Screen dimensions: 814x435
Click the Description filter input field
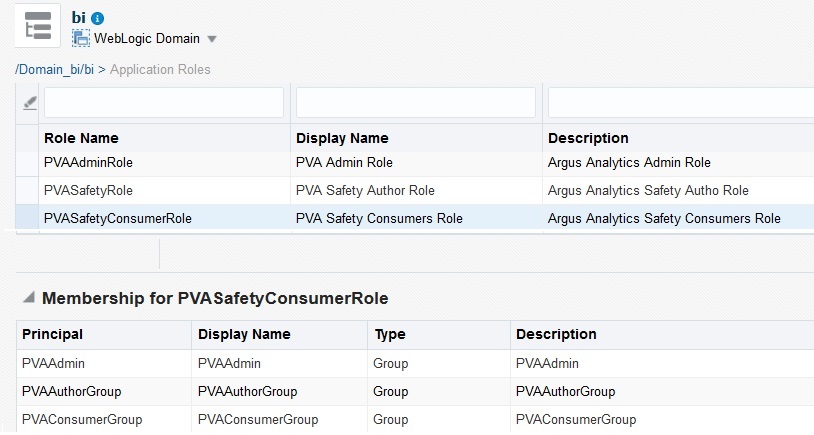(x=680, y=102)
